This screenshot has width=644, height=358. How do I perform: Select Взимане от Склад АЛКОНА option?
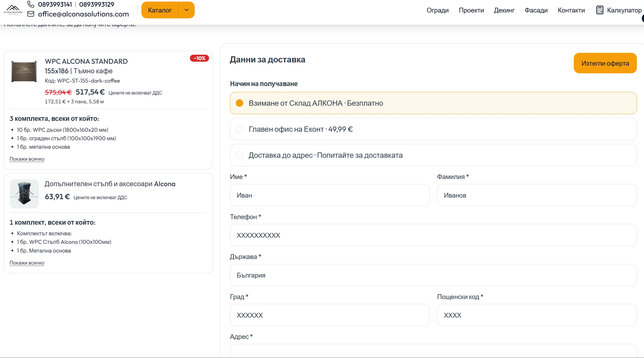(x=433, y=103)
